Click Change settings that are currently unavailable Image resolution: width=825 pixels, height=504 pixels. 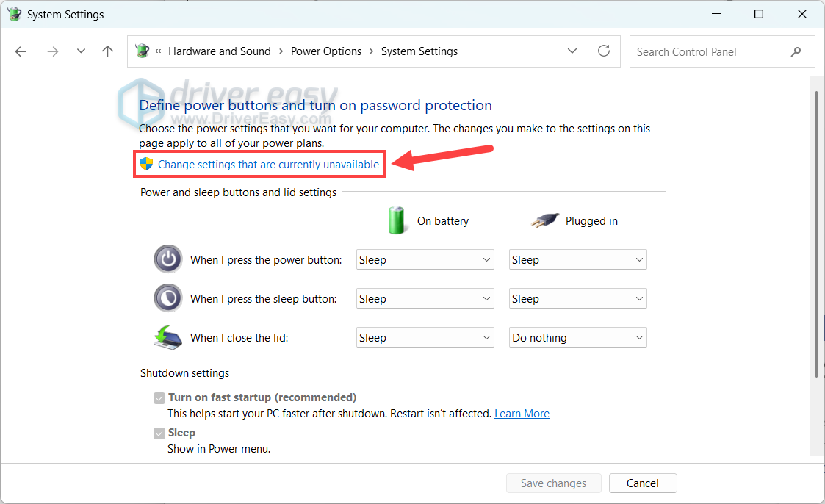pos(268,165)
